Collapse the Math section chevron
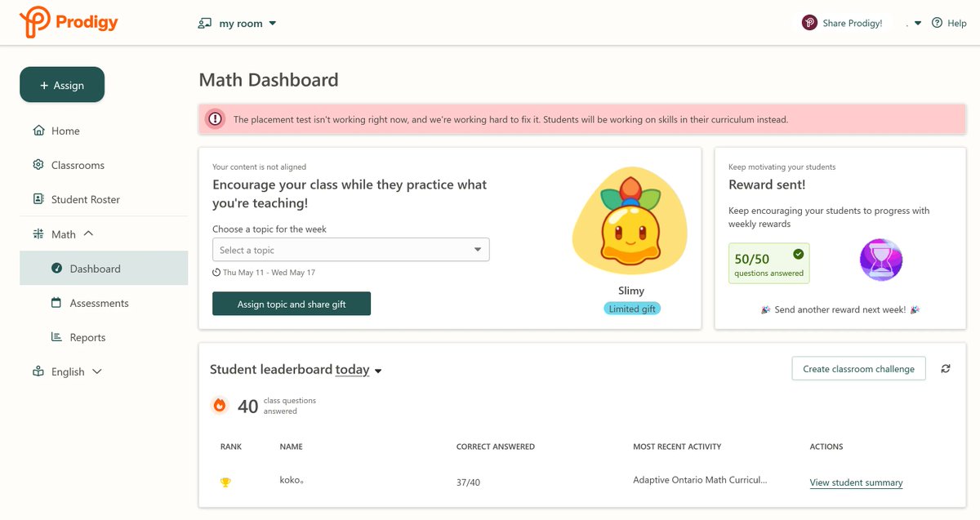980x520 pixels. [x=88, y=233]
